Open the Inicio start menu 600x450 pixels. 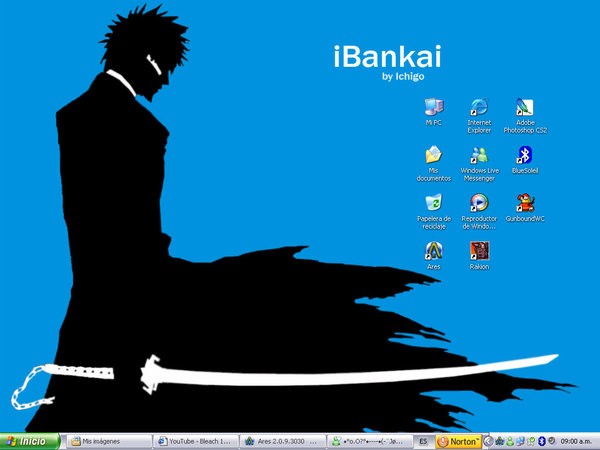click(x=30, y=441)
